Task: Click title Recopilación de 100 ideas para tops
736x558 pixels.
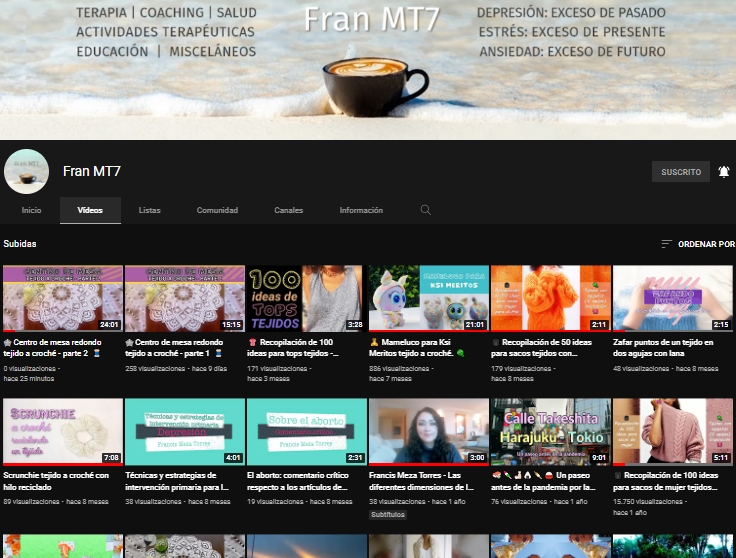Action: 293,348
